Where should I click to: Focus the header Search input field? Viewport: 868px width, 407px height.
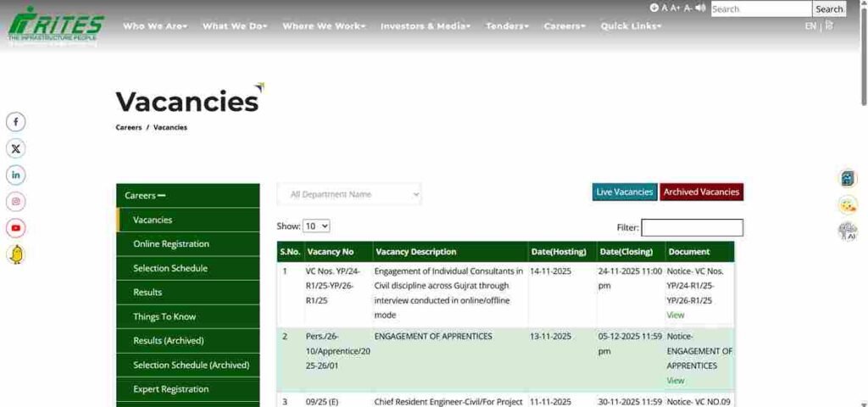coord(761,8)
